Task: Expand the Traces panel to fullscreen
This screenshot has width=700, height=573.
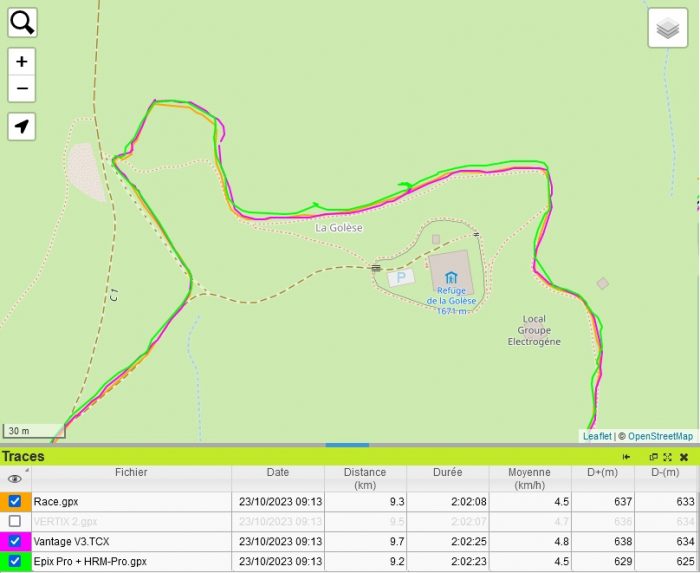Action: (667, 457)
